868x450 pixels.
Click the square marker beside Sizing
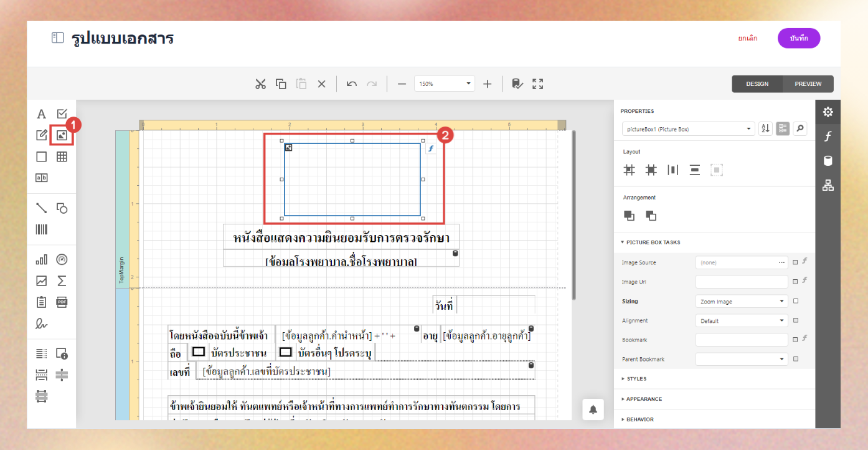pos(795,302)
